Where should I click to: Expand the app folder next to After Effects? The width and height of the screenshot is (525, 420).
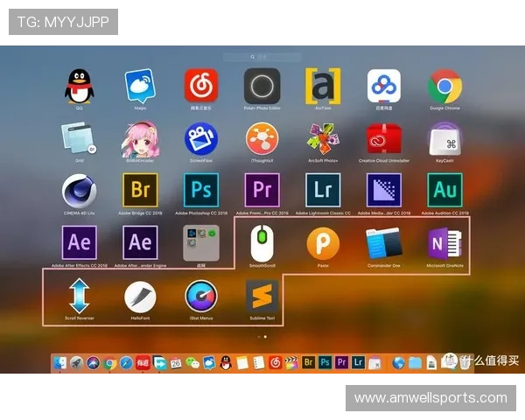(x=200, y=242)
